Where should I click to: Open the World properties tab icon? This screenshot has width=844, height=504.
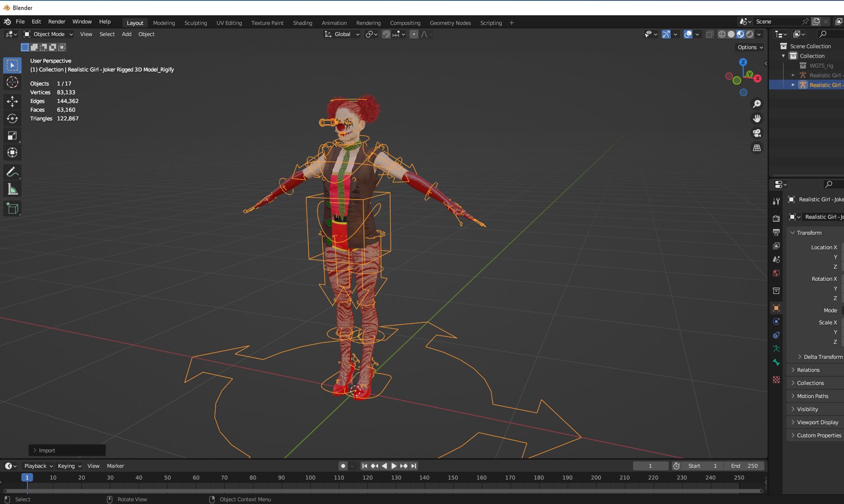(x=776, y=273)
